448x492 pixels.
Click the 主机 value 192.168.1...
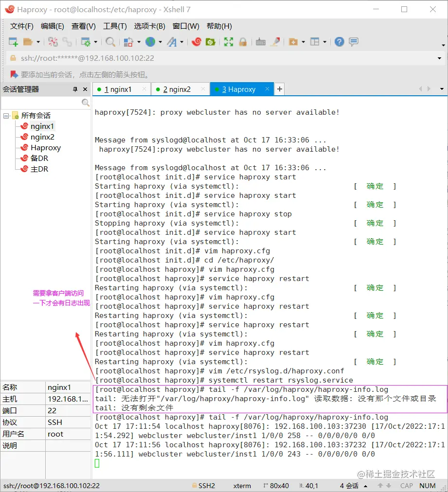(x=68, y=399)
